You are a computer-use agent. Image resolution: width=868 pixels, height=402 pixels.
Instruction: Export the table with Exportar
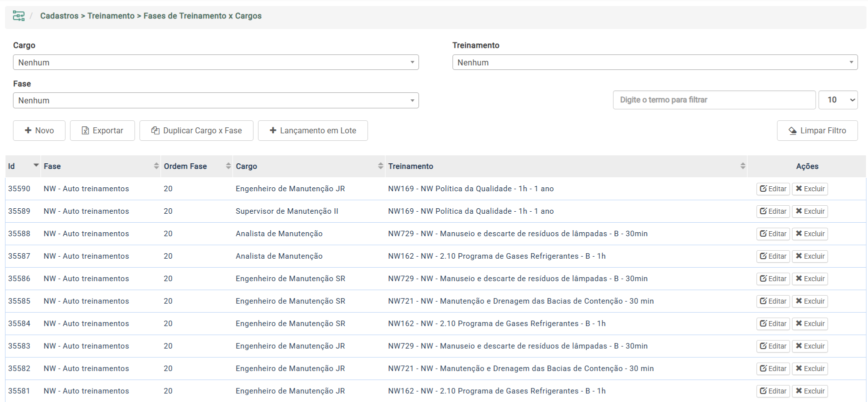pos(102,130)
